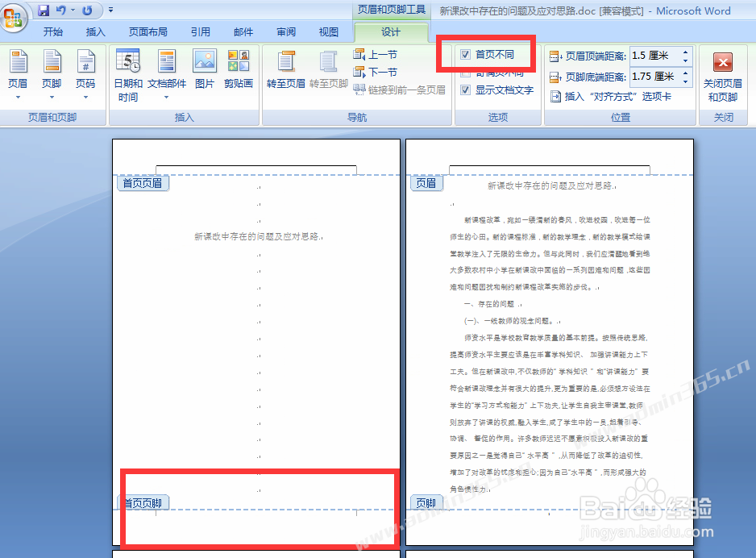756x558 pixels.
Task: Click 链接到前一条页眉
Action: click(x=399, y=90)
